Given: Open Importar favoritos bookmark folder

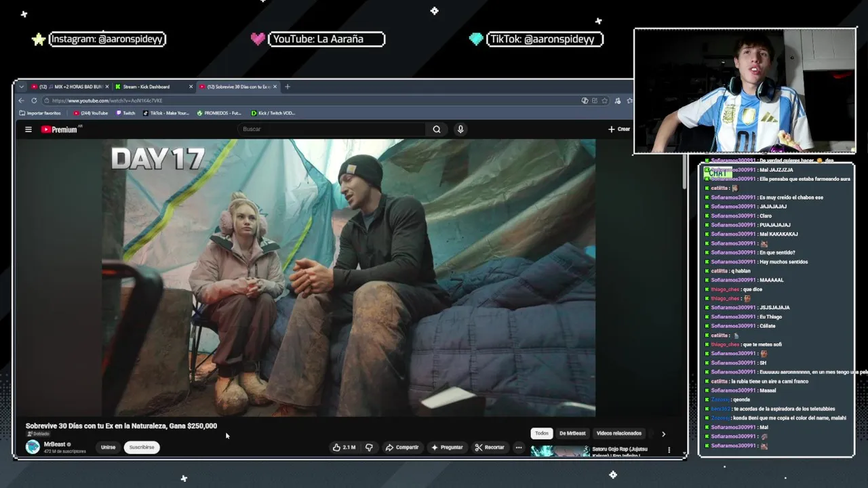Looking at the screenshot, I should click(x=40, y=113).
